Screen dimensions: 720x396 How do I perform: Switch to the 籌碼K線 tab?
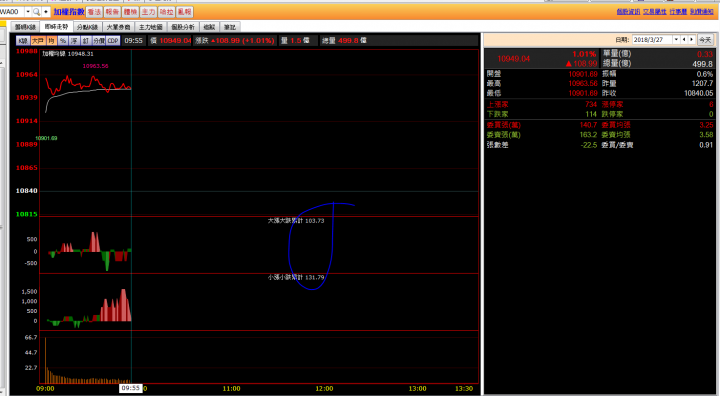coord(25,27)
